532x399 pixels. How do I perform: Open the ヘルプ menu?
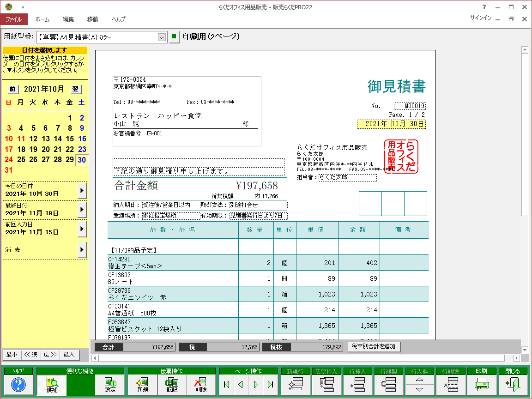tap(118, 19)
